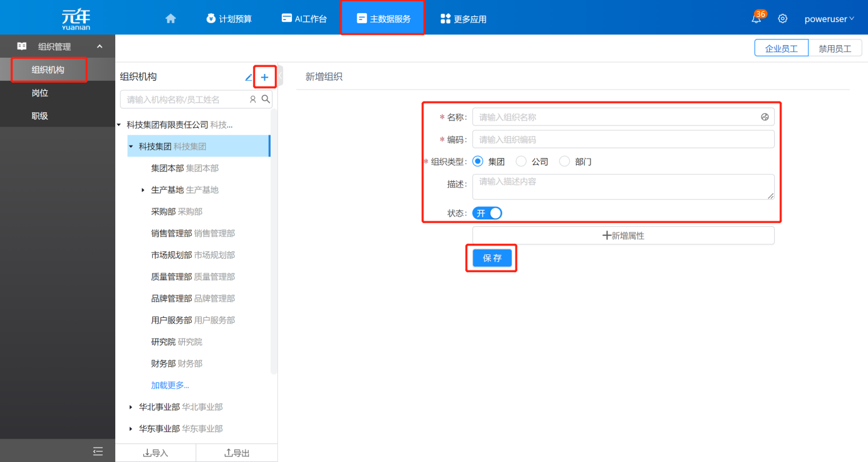Open the 计划预算 menu in top bar
The image size is (868, 462).
click(x=229, y=19)
